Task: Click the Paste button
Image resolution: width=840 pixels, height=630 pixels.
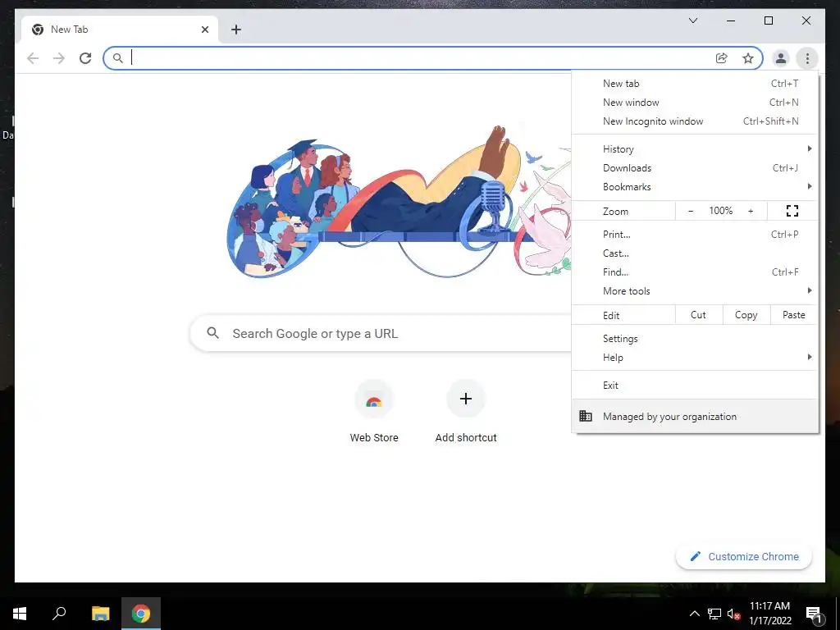Action: click(794, 315)
